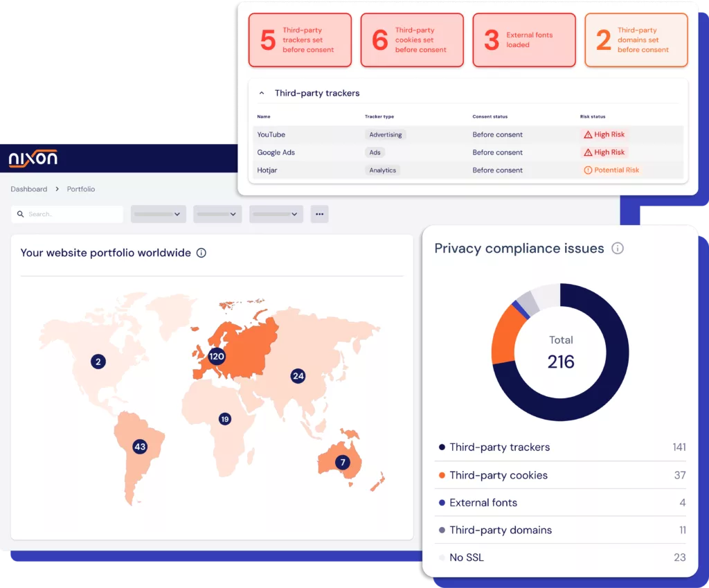The height and width of the screenshot is (588, 709).
Task: Select the Google Ads tracker row
Action: point(415,152)
